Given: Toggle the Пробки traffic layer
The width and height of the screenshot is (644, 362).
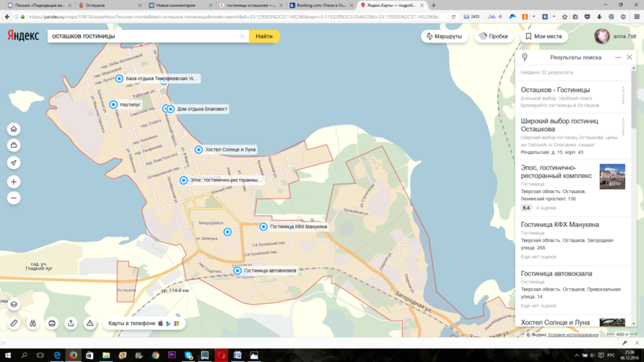Looking at the screenshot, I should coord(493,36).
